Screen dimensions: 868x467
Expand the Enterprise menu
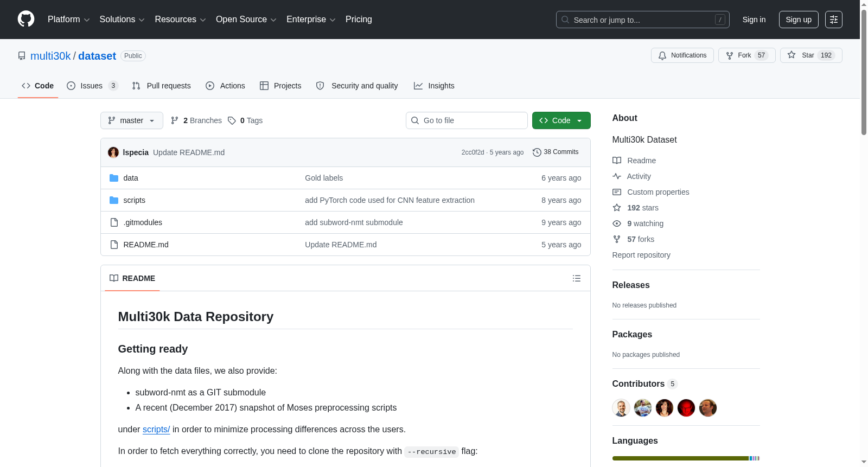coord(311,20)
